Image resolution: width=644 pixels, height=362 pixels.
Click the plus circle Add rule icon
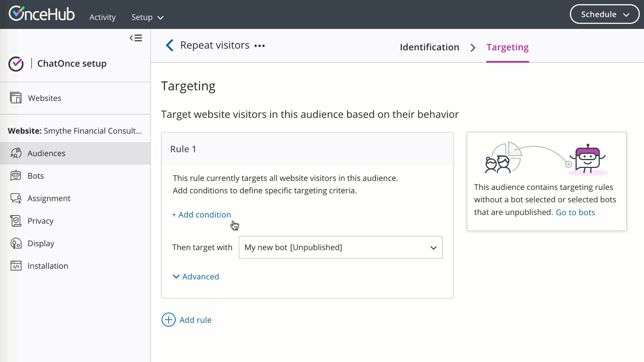(168, 320)
